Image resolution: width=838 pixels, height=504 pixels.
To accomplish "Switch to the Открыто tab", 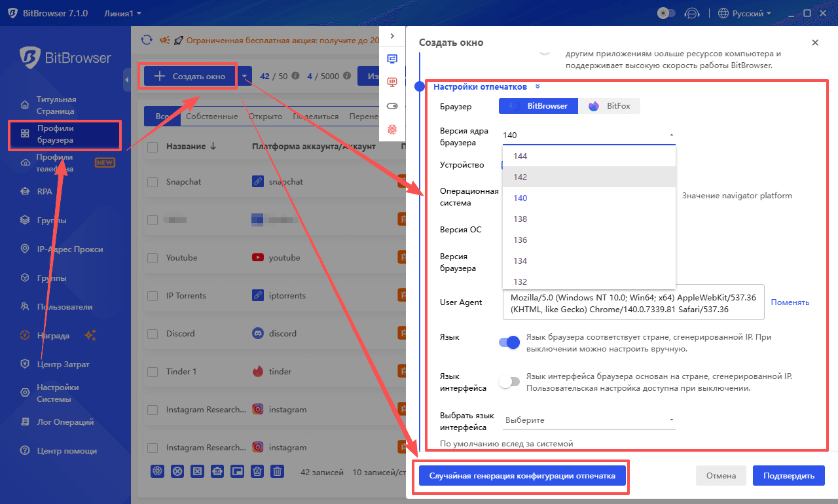I will click(x=265, y=117).
